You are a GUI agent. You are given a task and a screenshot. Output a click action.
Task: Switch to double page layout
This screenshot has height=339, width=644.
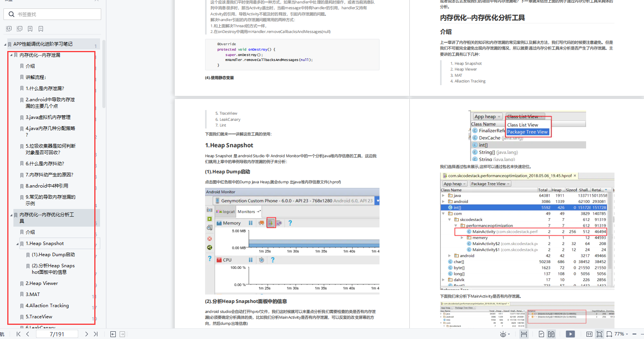tap(551, 334)
